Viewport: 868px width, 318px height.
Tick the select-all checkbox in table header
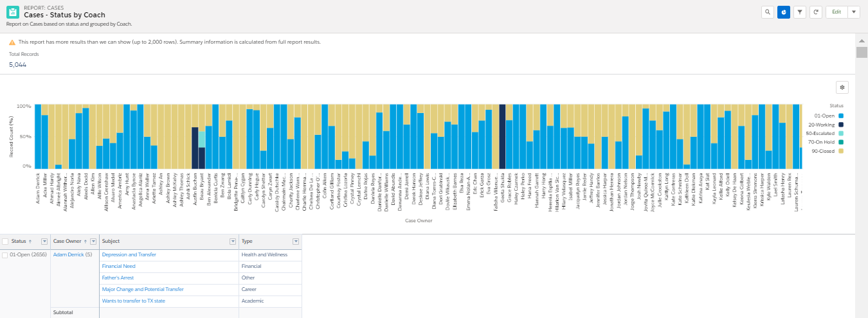click(x=6, y=242)
